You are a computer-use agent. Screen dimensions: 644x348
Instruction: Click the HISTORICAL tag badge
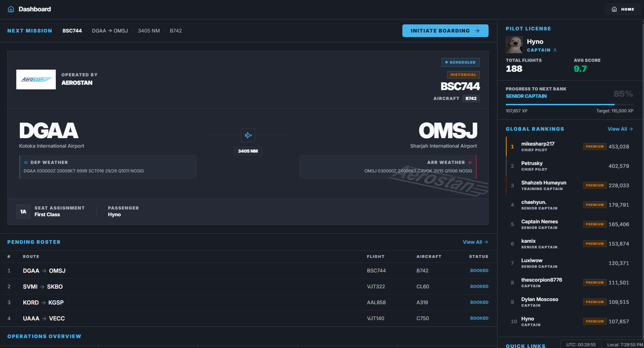(x=463, y=75)
